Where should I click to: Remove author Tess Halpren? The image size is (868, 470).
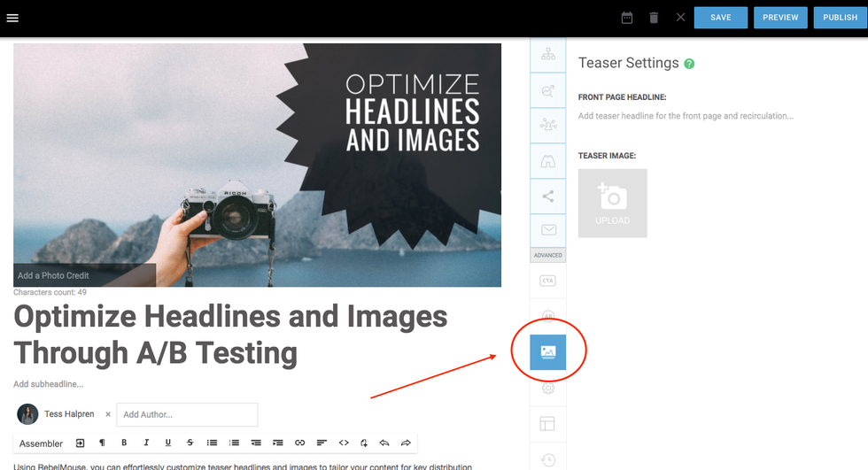coord(108,414)
